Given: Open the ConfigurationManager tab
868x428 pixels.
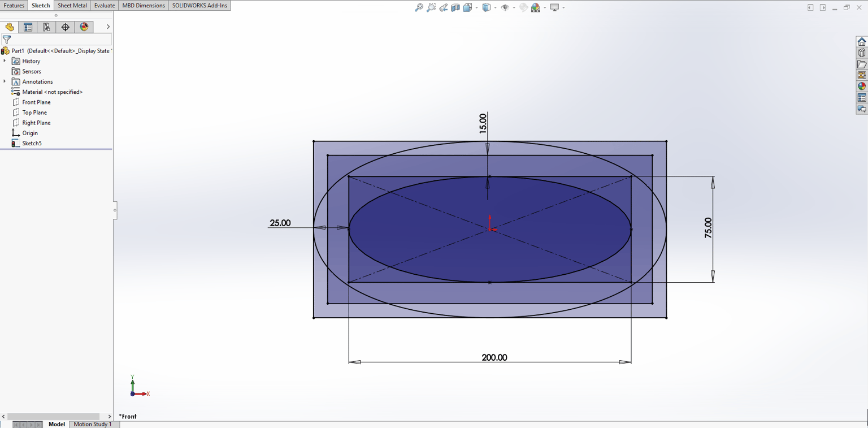Looking at the screenshot, I should (x=46, y=27).
